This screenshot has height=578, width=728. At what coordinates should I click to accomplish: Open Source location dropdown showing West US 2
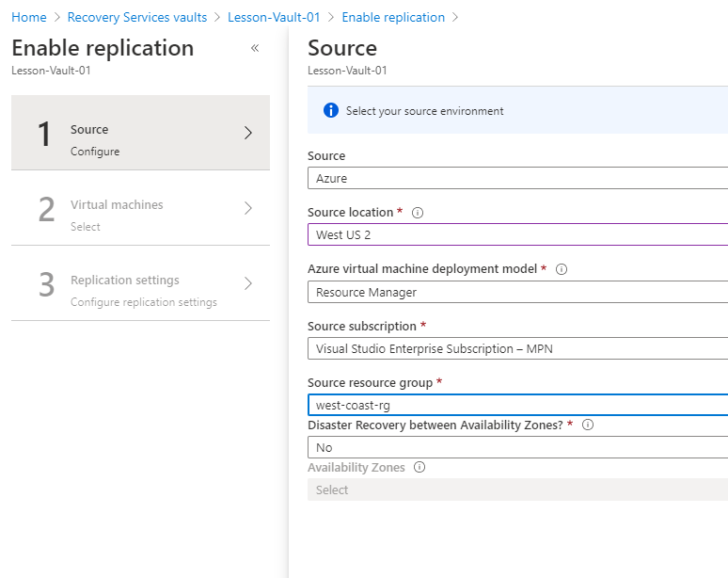(x=517, y=234)
